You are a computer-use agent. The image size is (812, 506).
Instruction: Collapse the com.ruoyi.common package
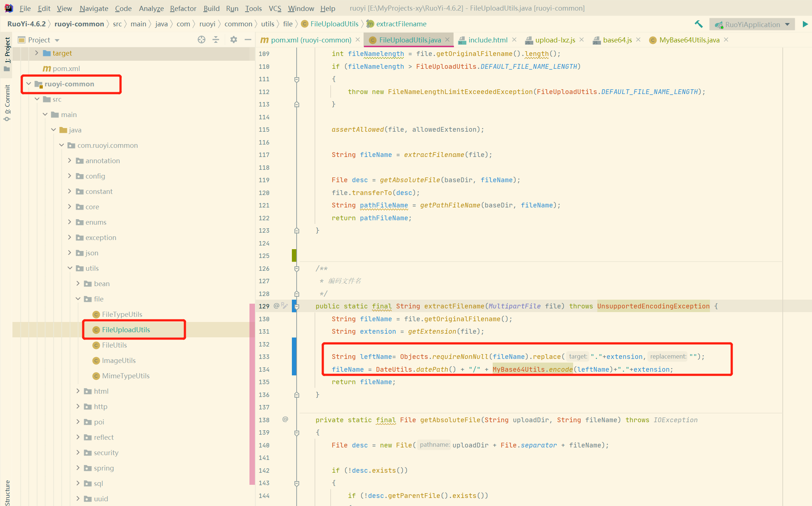point(61,145)
